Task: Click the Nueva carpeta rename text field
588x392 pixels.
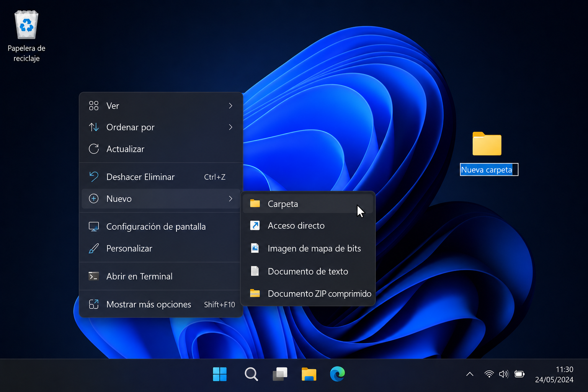Action: pos(489,170)
